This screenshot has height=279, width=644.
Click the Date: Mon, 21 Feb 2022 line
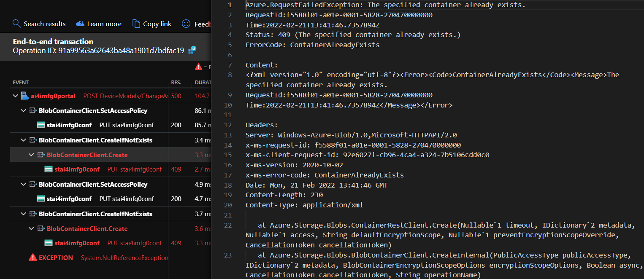tap(317, 185)
